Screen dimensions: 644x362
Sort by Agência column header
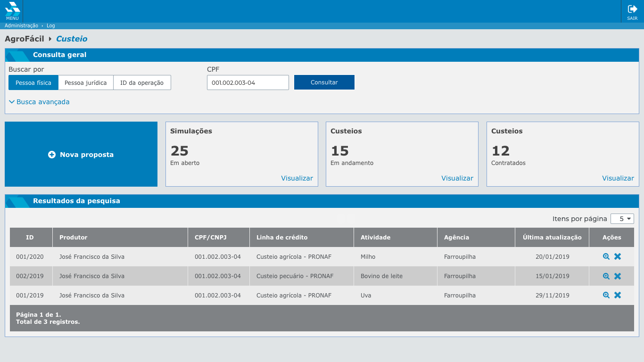tap(476, 238)
